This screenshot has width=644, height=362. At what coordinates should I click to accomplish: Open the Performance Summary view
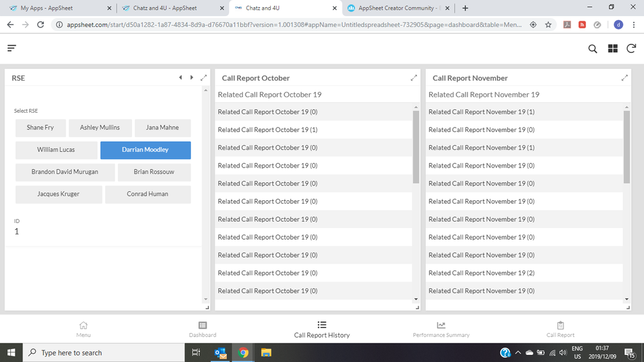[441, 329]
